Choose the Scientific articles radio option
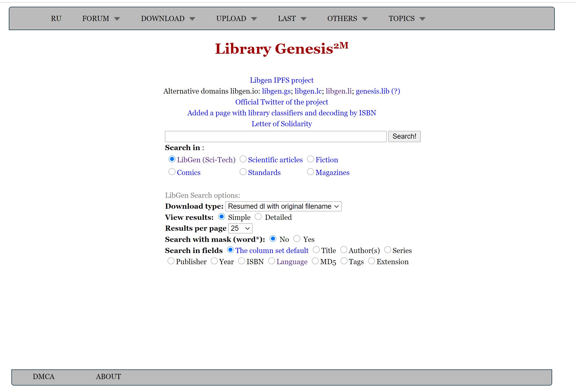Image resolution: width=576 pixels, height=392 pixels. pos(243,159)
